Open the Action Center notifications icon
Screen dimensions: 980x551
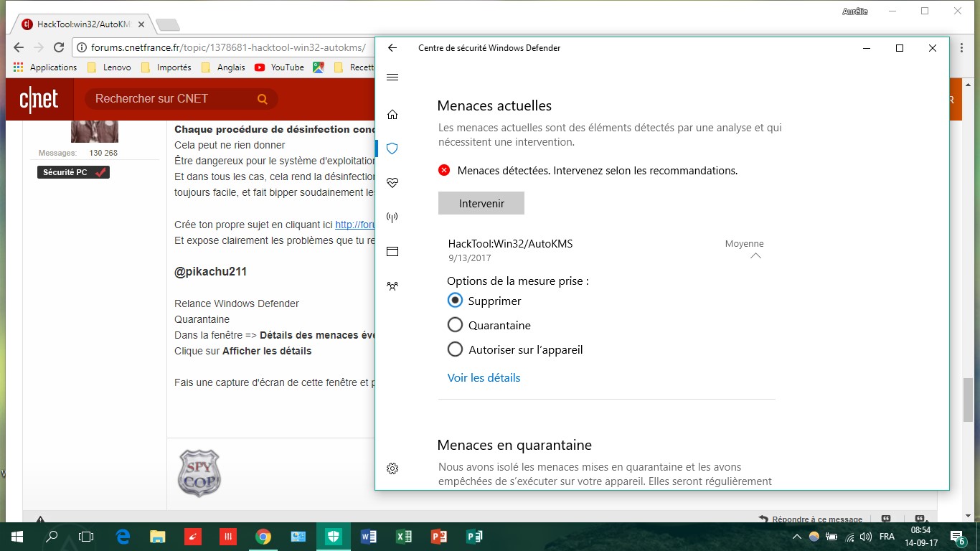[957, 537]
